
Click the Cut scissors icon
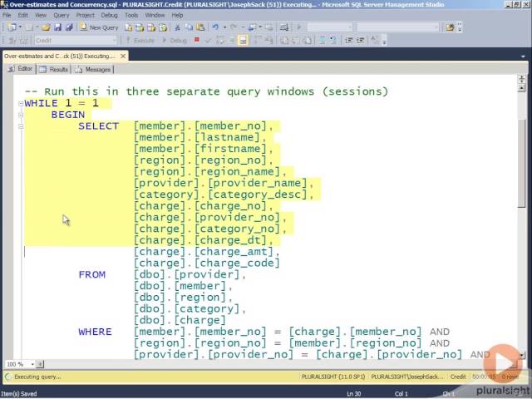pyautogui.click(x=177, y=27)
